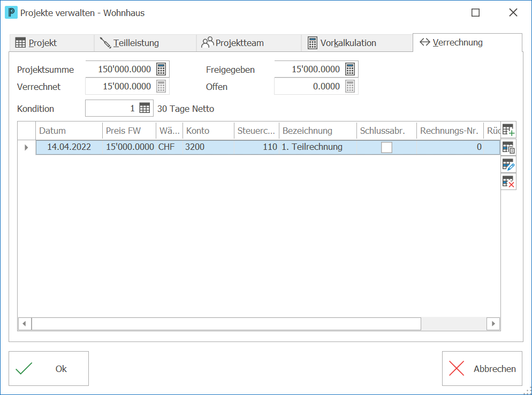532x395 pixels.
Task: Maximize the Projekte verwalten window
Action: [475, 13]
